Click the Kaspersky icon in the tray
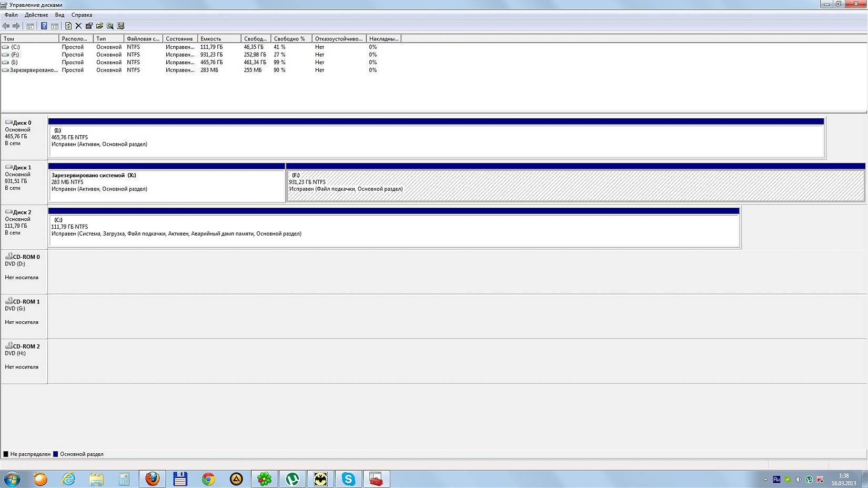 (x=820, y=480)
